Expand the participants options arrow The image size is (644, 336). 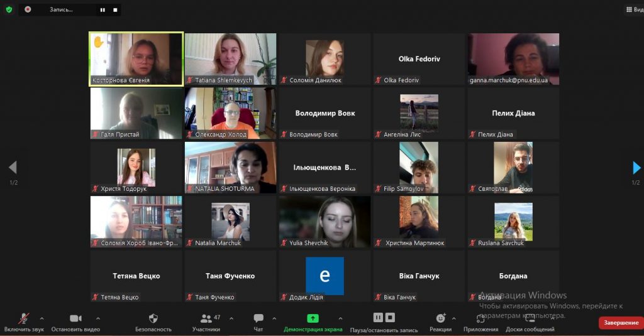pos(231,318)
